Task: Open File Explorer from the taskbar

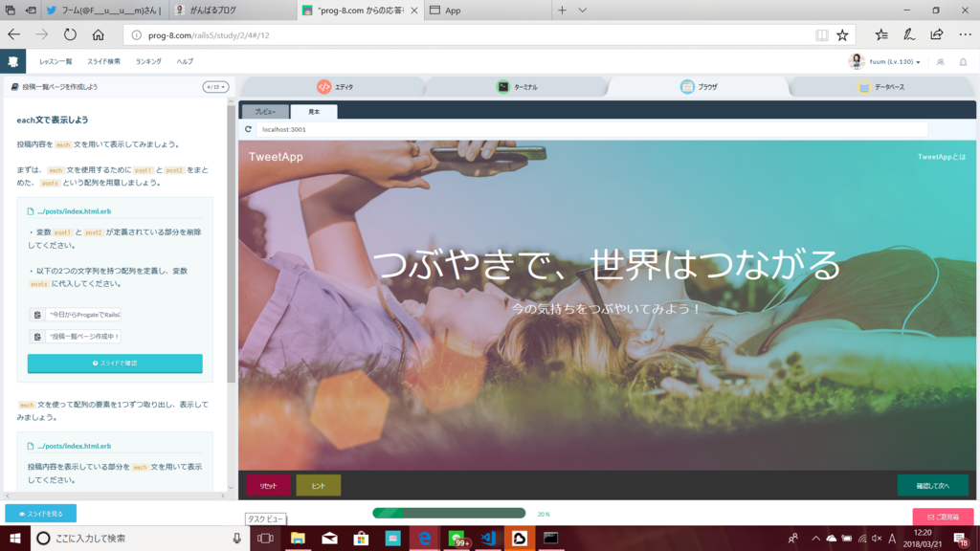Action: pos(298,538)
